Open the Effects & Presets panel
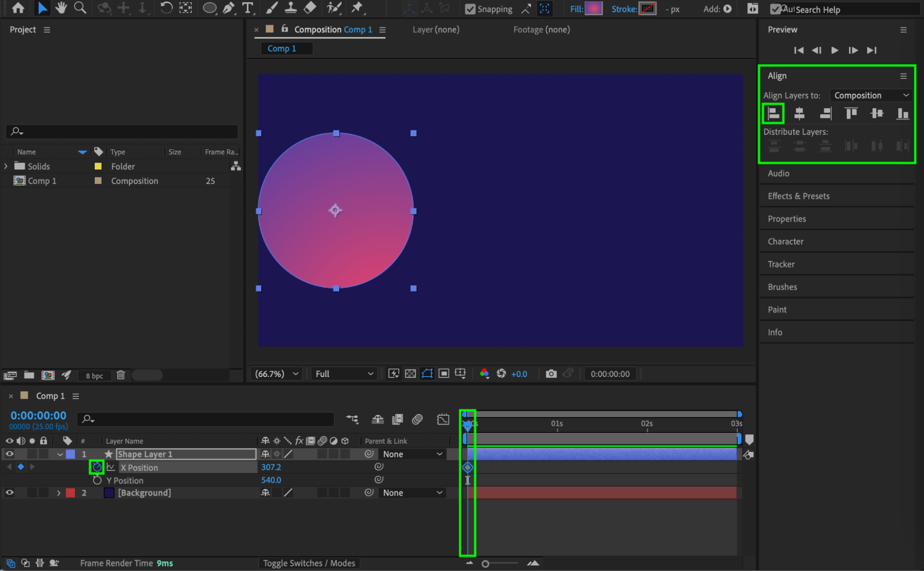Screen dimensions: 924x571 [x=798, y=196]
